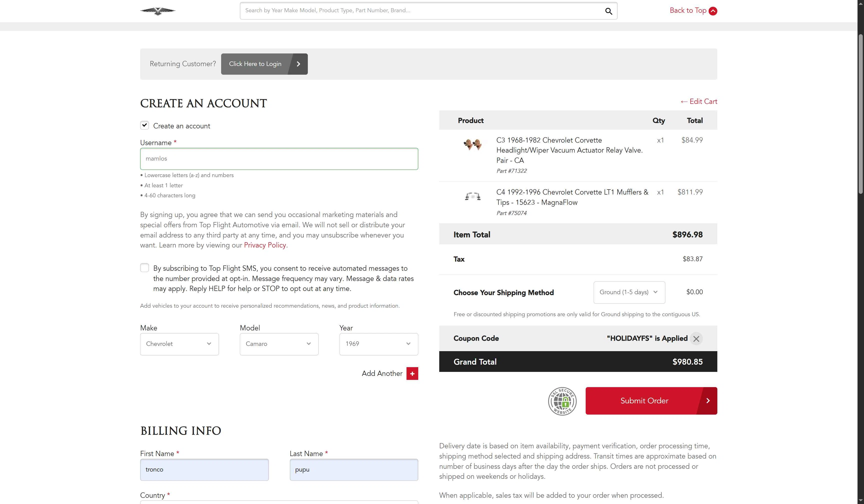
Task: Remove the applied HOLIDAYFS coupon code
Action: (x=696, y=339)
